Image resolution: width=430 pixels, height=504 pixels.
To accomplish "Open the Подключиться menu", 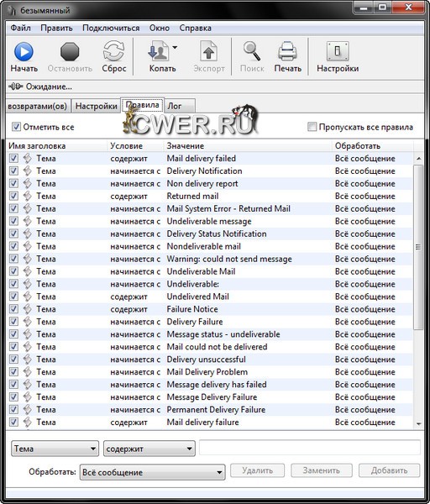I will tap(111, 28).
